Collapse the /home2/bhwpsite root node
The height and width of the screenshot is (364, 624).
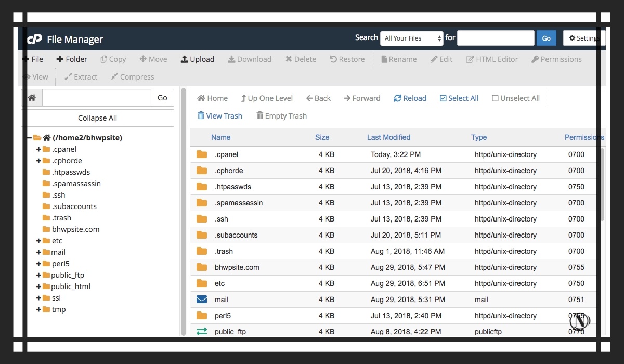30,138
